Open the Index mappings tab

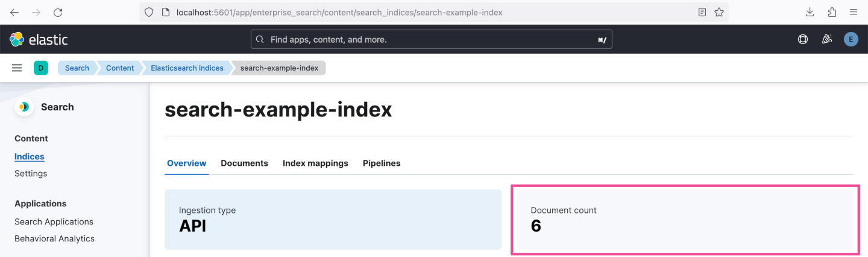[x=315, y=163]
